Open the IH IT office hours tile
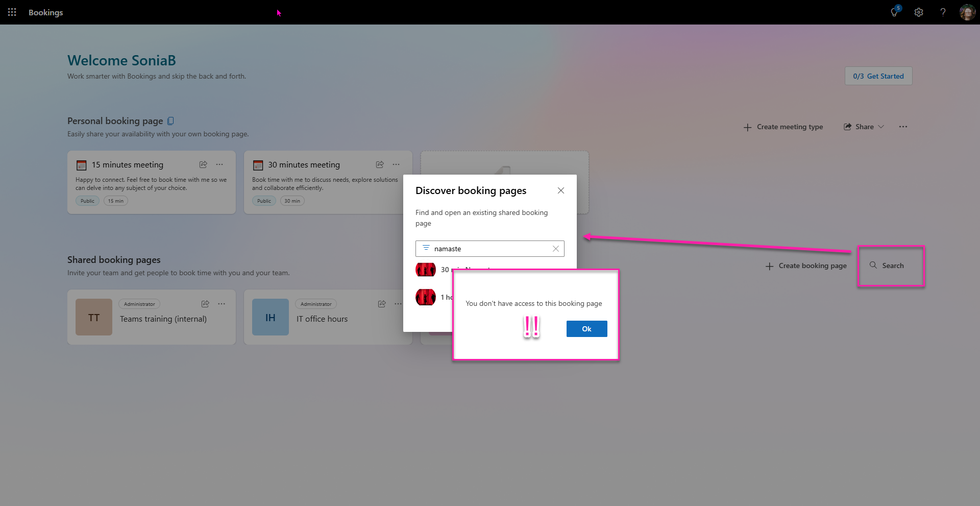Viewport: 980px width, 506px height. [x=271, y=317]
